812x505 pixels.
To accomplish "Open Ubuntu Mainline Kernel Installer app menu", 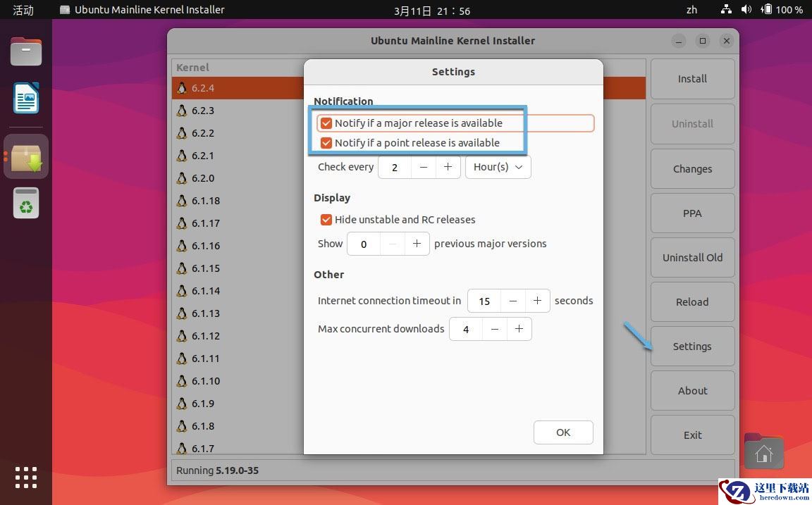I will (x=142, y=9).
